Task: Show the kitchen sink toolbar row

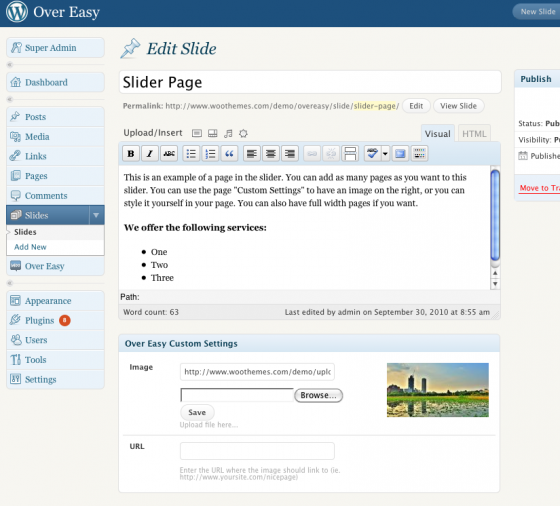Action: click(x=420, y=154)
